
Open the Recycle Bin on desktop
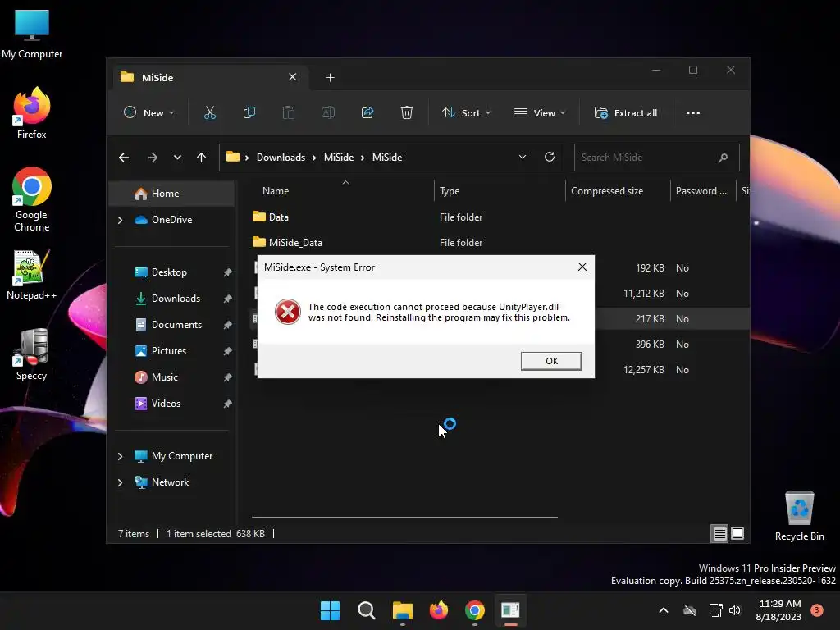click(799, 516)
